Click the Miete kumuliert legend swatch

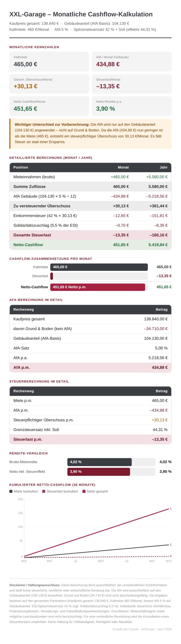pos(11,491)
